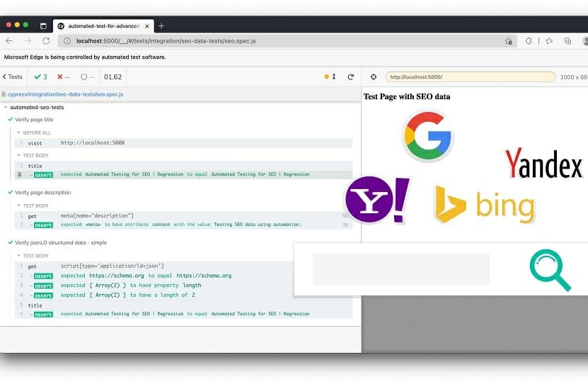Viewport: 588px width, 384px height.
Task: Collapse the automated-seo-tests suite
Action: click(x=37, y=108)
